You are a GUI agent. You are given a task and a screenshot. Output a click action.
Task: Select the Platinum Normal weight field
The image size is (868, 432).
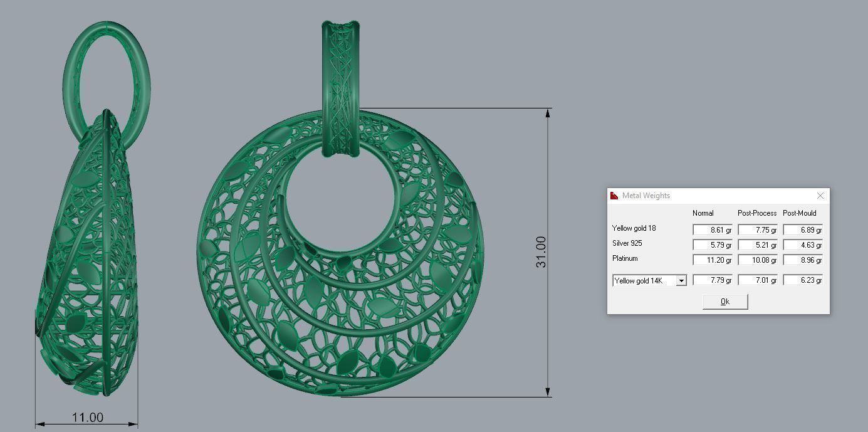point(713,260)
